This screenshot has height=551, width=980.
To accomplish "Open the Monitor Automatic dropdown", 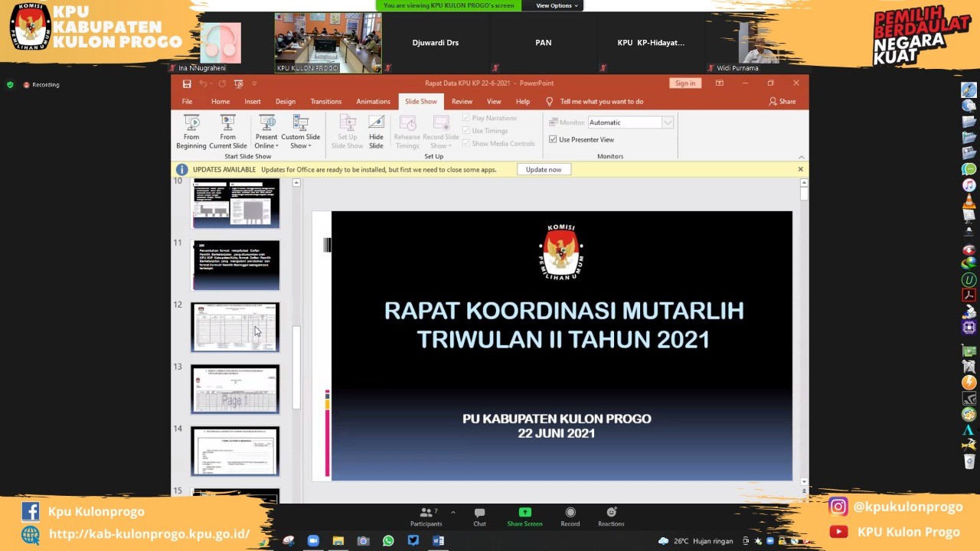I will pos(668,122).
